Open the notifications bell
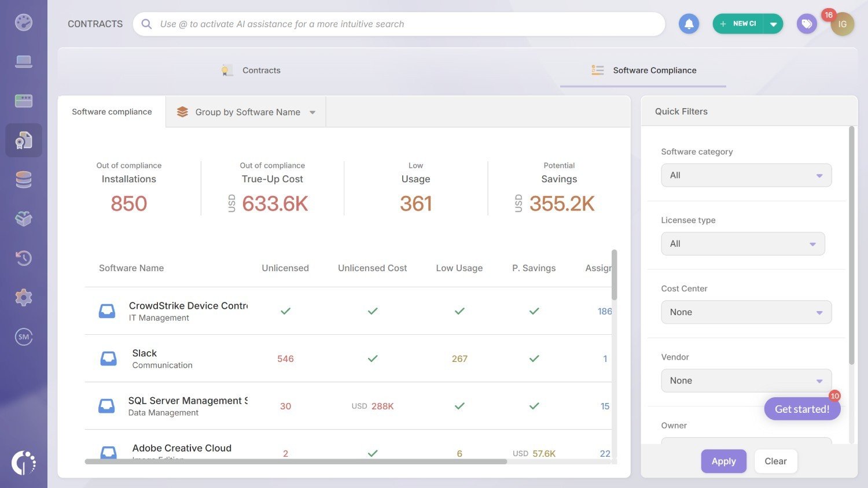This screenshot has width=868, height=488. coord(689,24)
